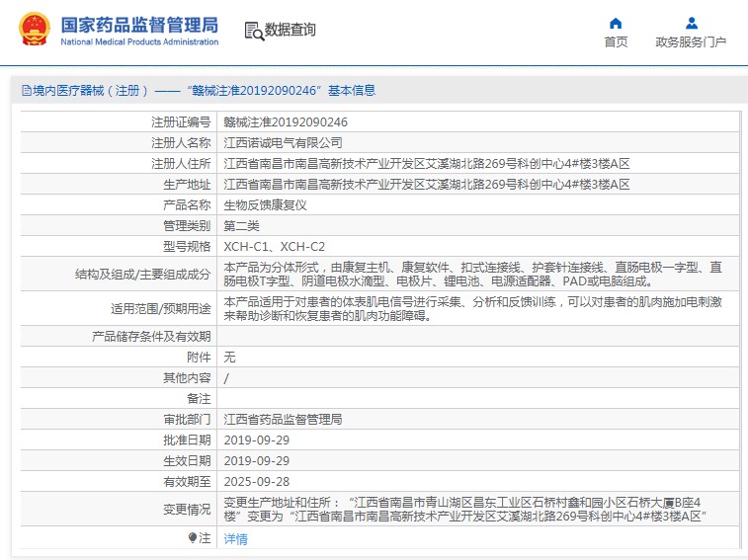Click the 政务服务门户 person icon
Viewport: 748px width, 560px height.
691,23
